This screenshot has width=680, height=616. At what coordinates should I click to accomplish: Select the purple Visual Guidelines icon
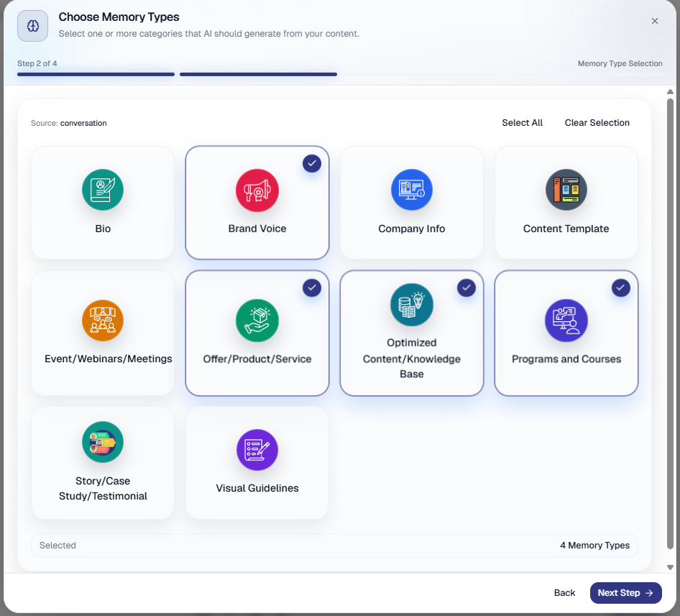(257, 450)
